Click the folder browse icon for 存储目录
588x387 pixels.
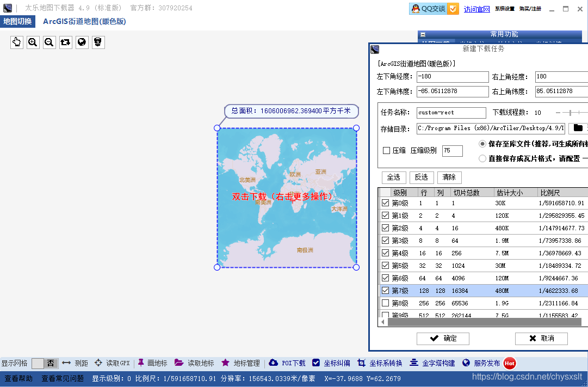578,128
